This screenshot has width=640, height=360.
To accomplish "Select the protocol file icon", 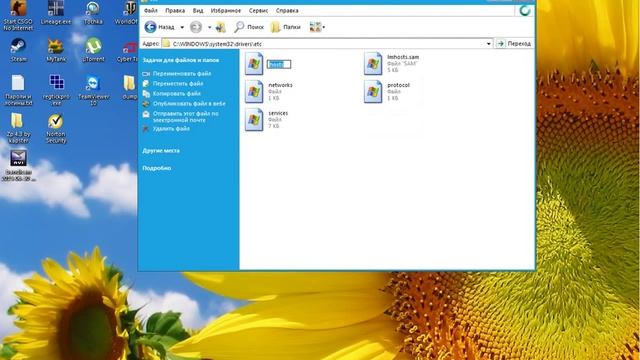I will pos(373,91).
